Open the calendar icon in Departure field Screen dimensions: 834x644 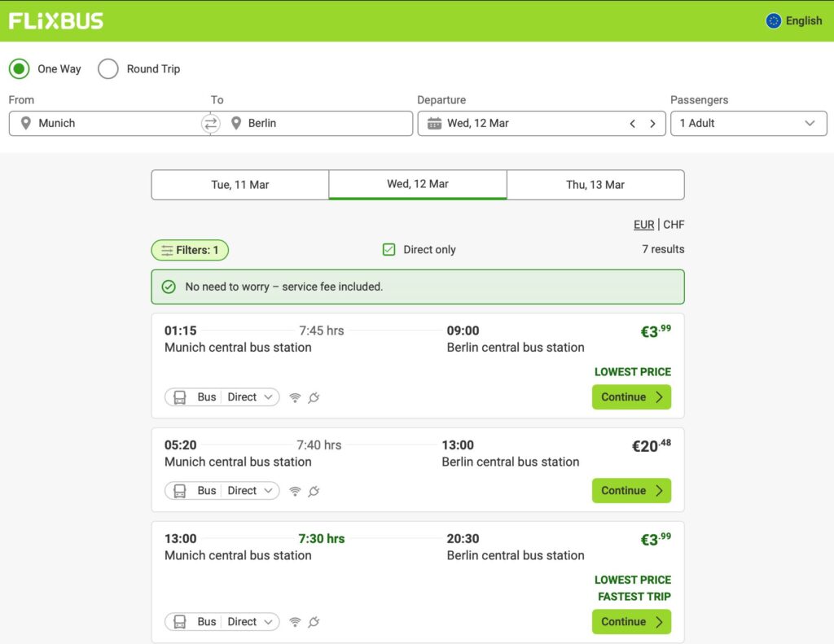click(x=435, y=124)
